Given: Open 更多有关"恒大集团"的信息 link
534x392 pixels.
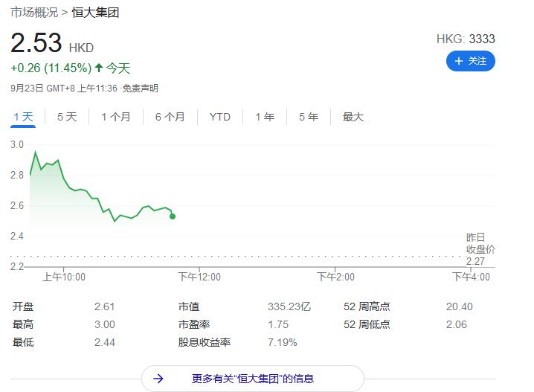Looking at the screenshot, I should [252, 379].
